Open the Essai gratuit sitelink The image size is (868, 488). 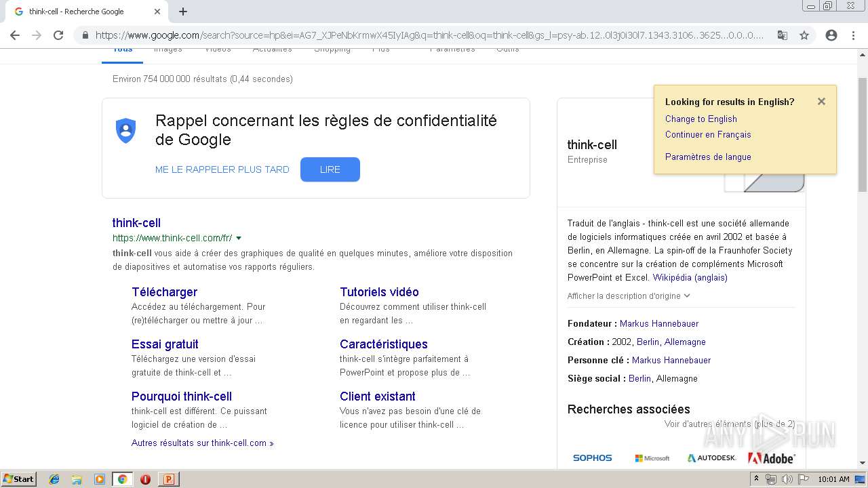165,344
